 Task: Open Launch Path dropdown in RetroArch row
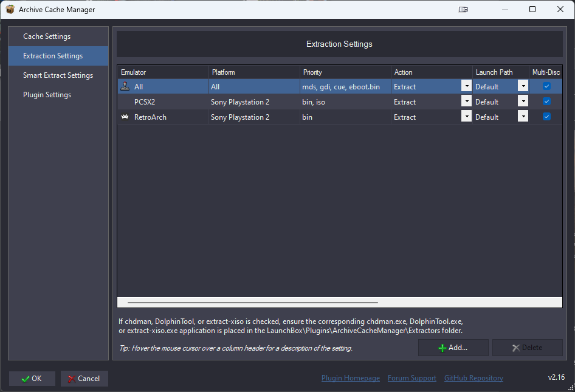click(x=523, y=116)
